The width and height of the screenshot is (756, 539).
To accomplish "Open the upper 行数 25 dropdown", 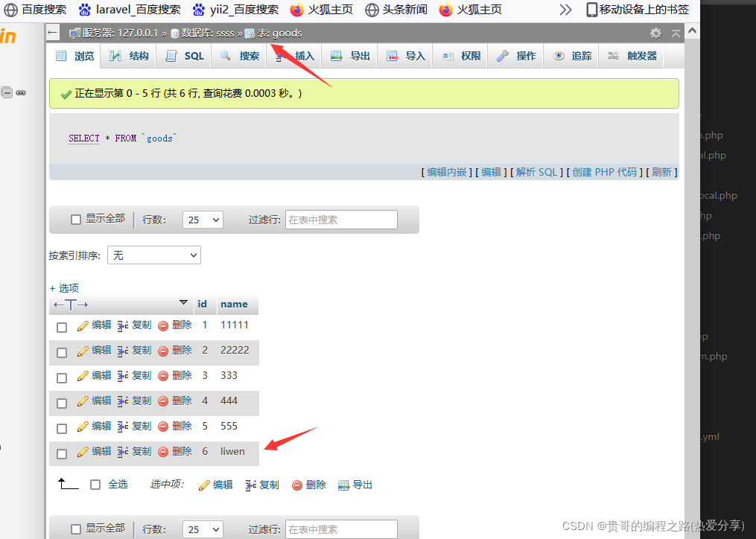I will point(203,220).
